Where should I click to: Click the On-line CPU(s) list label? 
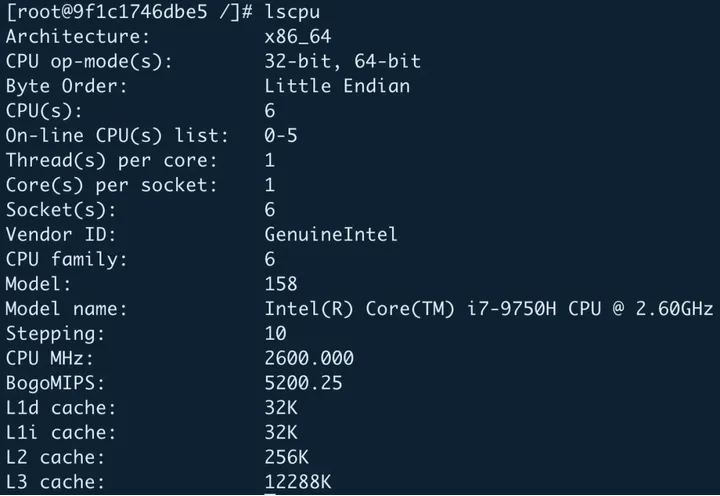click(x=117, y=136)
